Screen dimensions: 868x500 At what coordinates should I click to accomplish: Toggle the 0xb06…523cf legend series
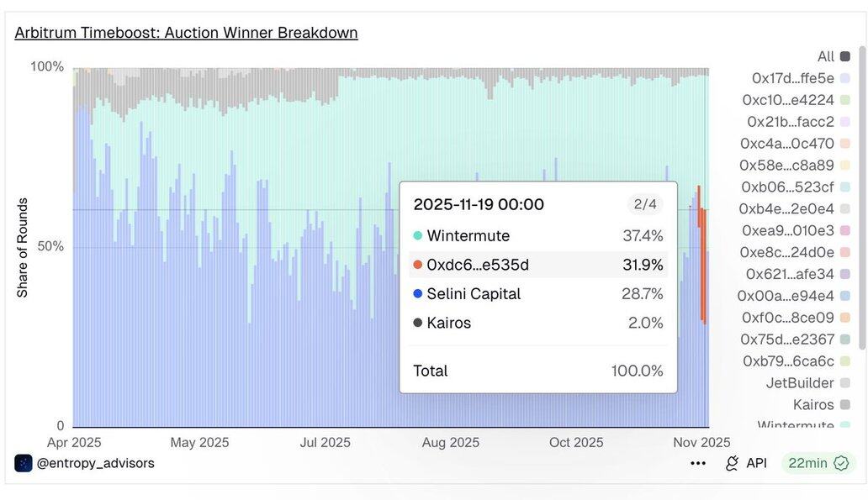787,187
